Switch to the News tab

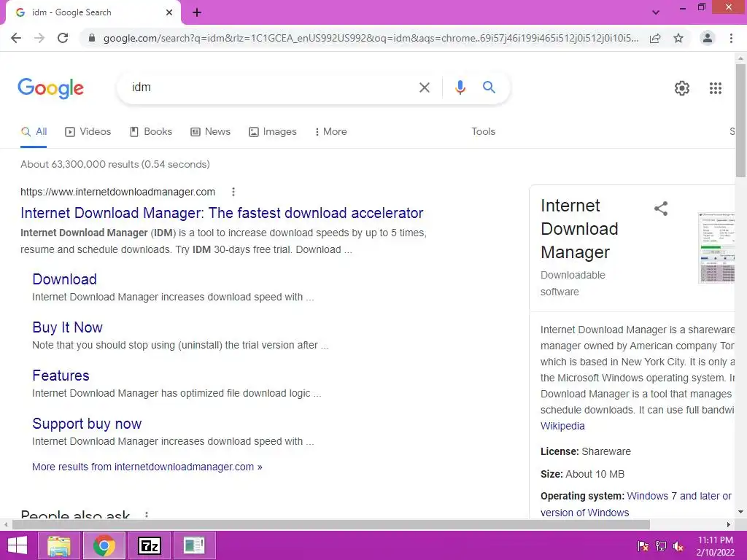click(210, 131)
